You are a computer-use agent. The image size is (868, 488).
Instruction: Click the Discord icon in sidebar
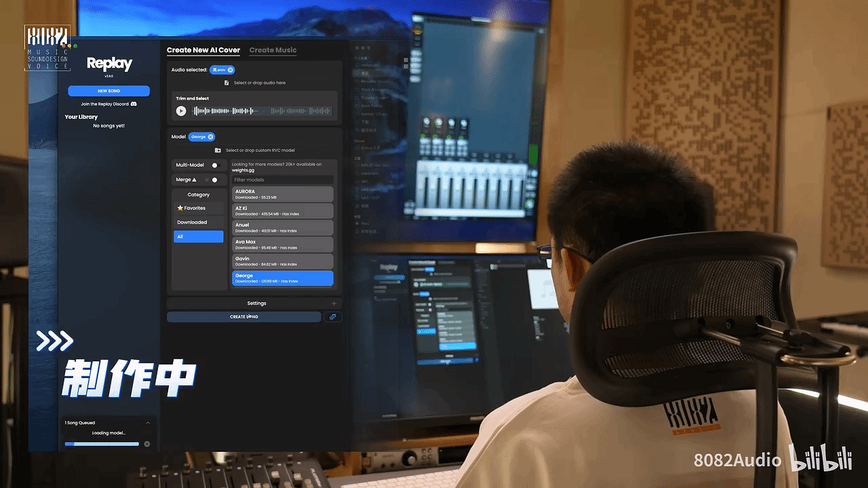[x=134, y=104]
